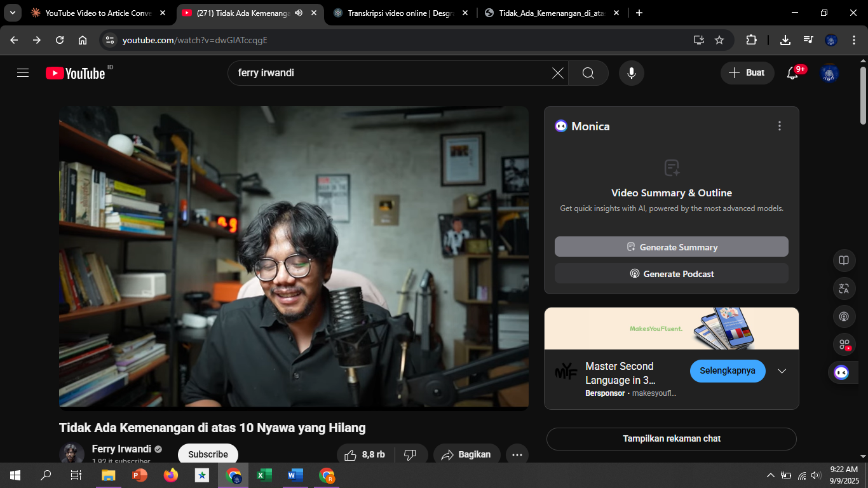This screenshot has width=868, height=488.
Task: Open the Chrome extensions puzzle icon
Action: pos(751,40)
